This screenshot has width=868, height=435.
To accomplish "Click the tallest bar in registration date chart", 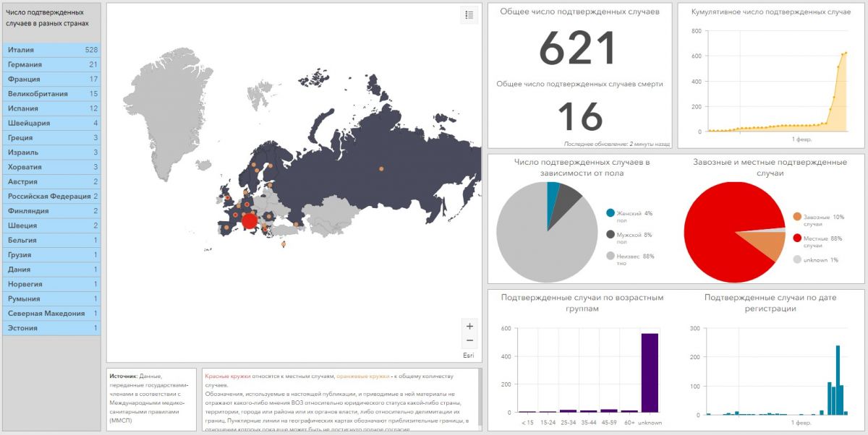I will click(838, 379).
